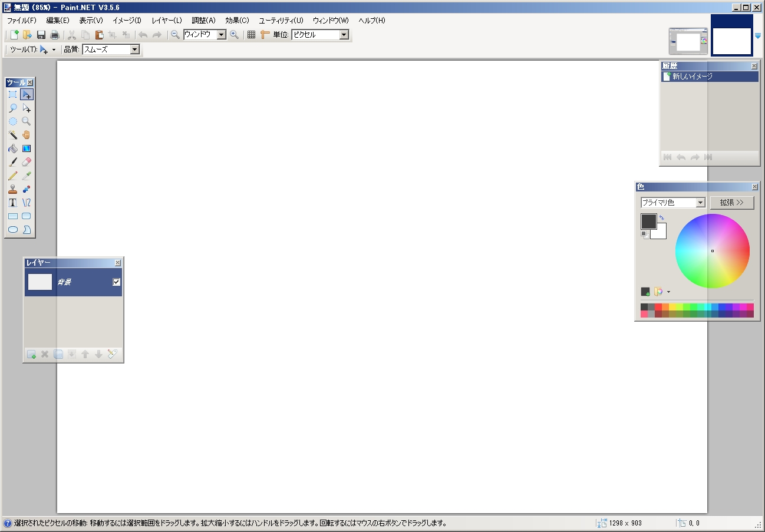This screenshot has width=765, height=532.
Task: Choose the Color Picker eyedropper tool
Action: (27, 176)
